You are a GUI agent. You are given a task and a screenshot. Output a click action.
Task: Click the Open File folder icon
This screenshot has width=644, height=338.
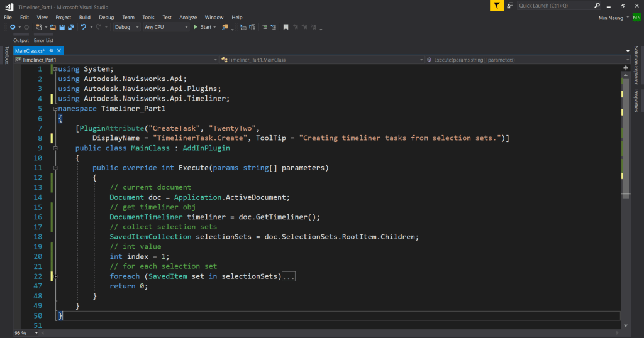[x=53, y=28]
